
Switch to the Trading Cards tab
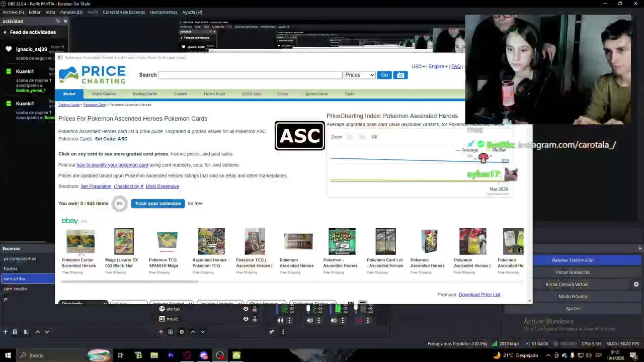click(144, 94)
